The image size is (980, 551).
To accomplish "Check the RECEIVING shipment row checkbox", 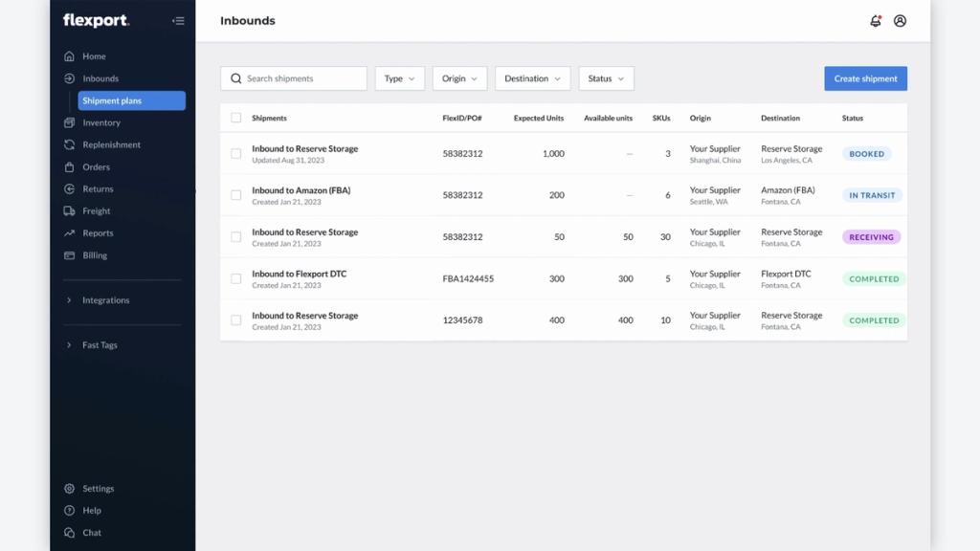I will 235,237.
